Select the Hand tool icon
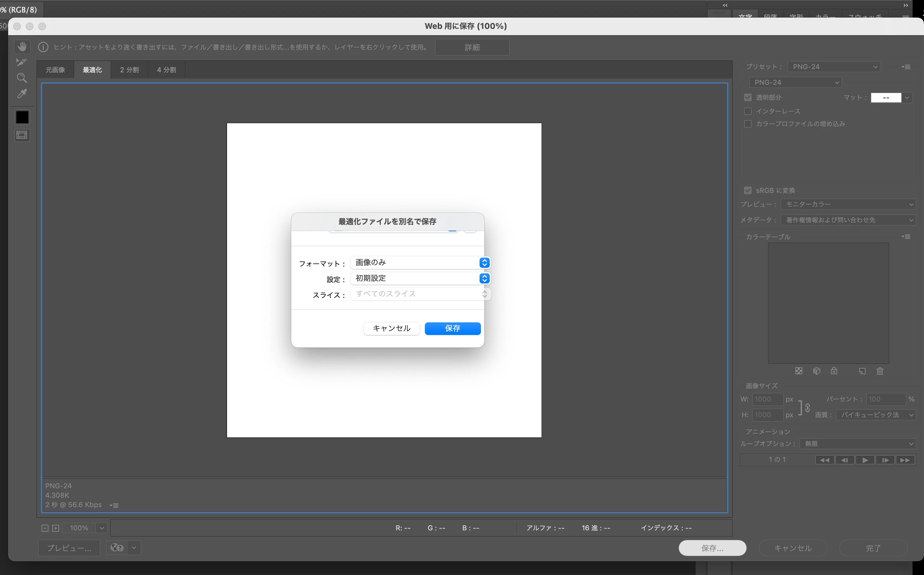Viewport: 924px width, 575px height. pos(22,47)
